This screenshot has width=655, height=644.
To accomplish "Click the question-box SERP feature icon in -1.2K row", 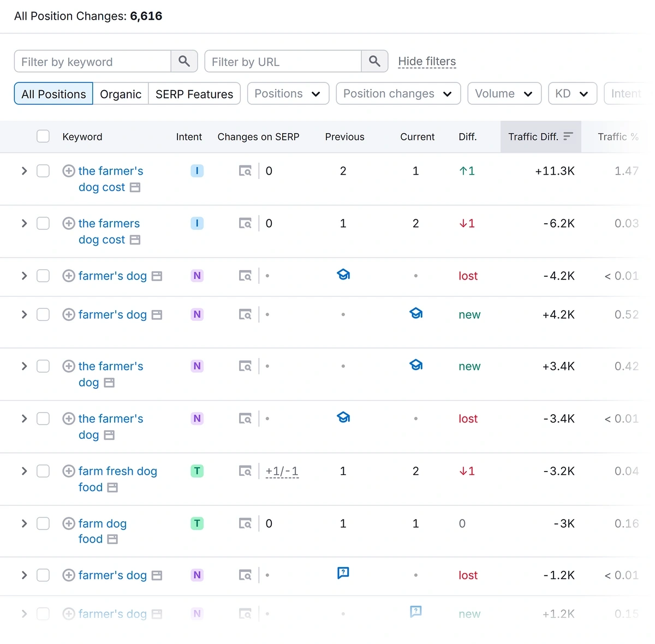I will (x=343, y=573).
